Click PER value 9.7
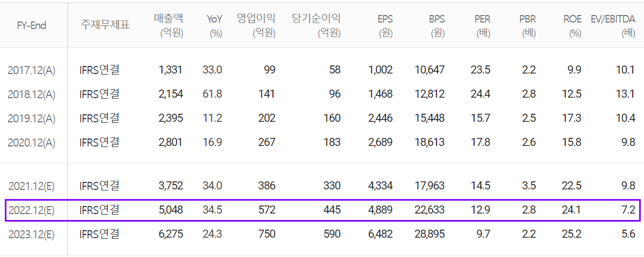 484,234
